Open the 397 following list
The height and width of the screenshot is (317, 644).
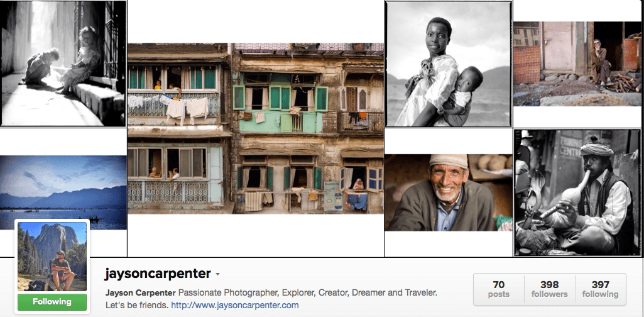click(600, 289)
